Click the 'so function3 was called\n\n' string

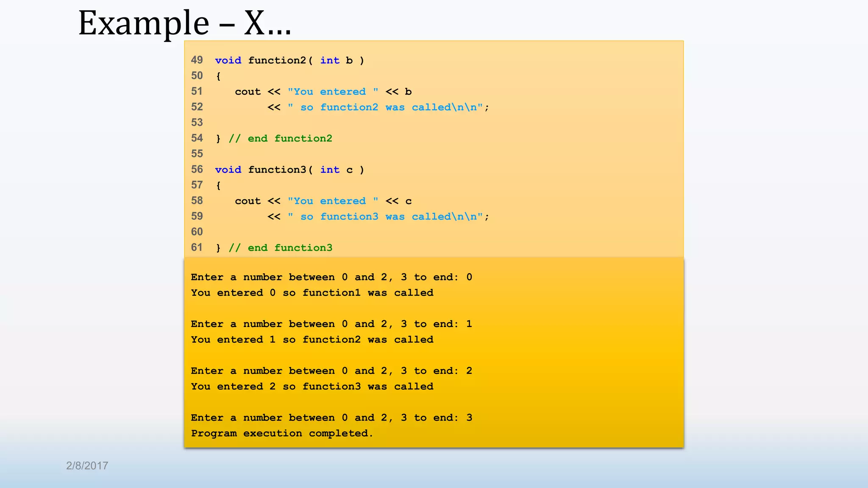coord(385,217)
